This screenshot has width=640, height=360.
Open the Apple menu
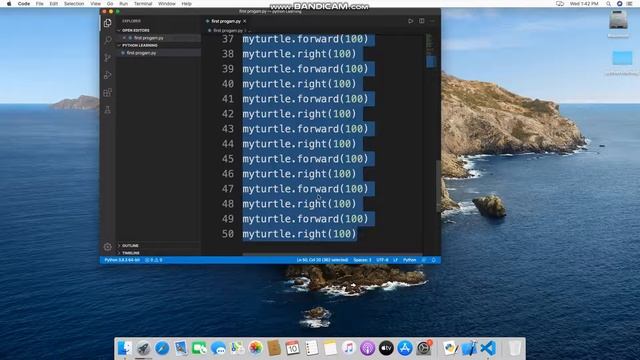coord(9,4)
